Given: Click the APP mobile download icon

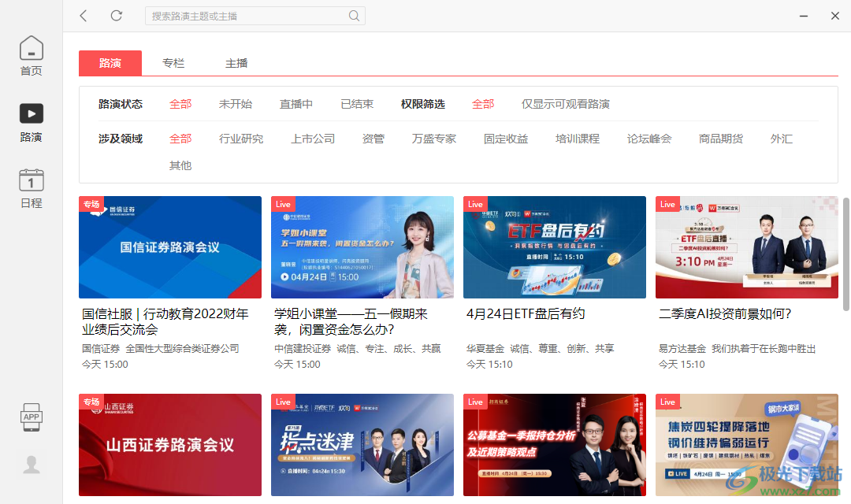Looking at the screenshot, I should (x=31, y=417).
